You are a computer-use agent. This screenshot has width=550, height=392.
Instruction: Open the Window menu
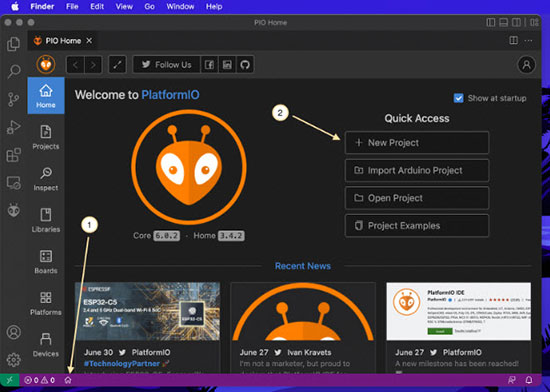[x=180, y=7]
